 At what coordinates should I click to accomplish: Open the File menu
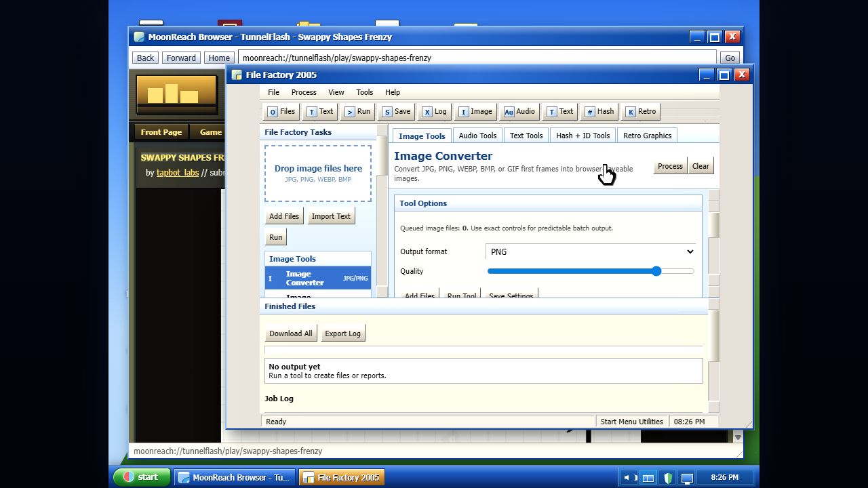(x=273, y=92)
